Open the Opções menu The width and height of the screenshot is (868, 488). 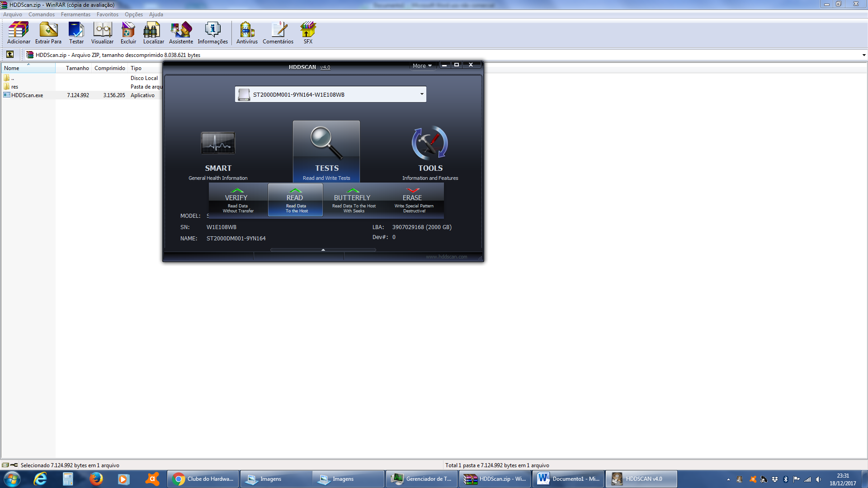click(133, 14)
